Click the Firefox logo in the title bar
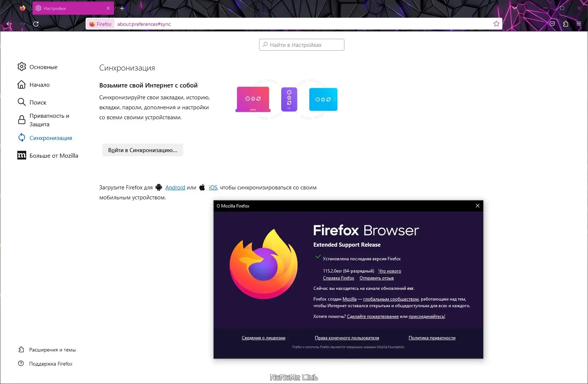Image resolution: width=588 pixels, height=384 pixels. coord(23,8)
